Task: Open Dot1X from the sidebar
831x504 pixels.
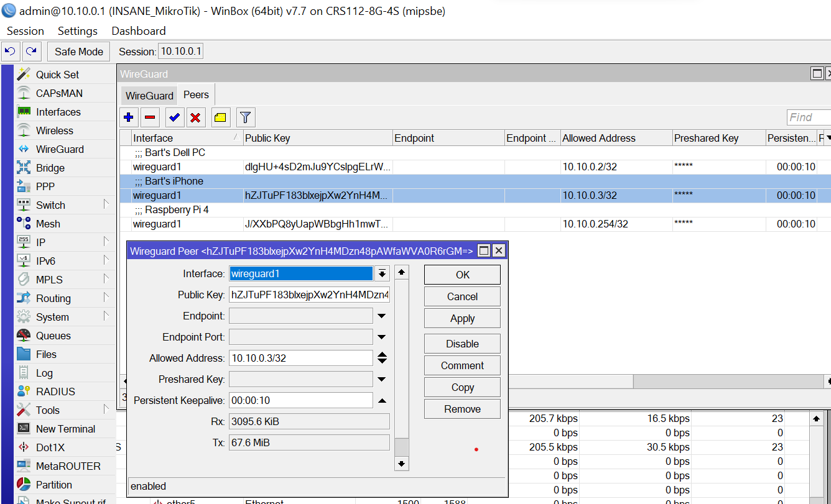Action: tap(50, 447)
